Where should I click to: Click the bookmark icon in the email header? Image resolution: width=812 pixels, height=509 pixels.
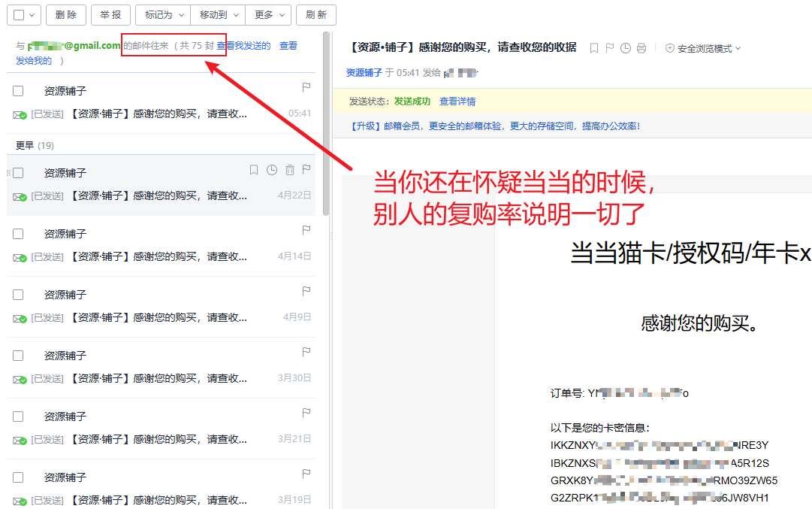click(x=594, y=48)
